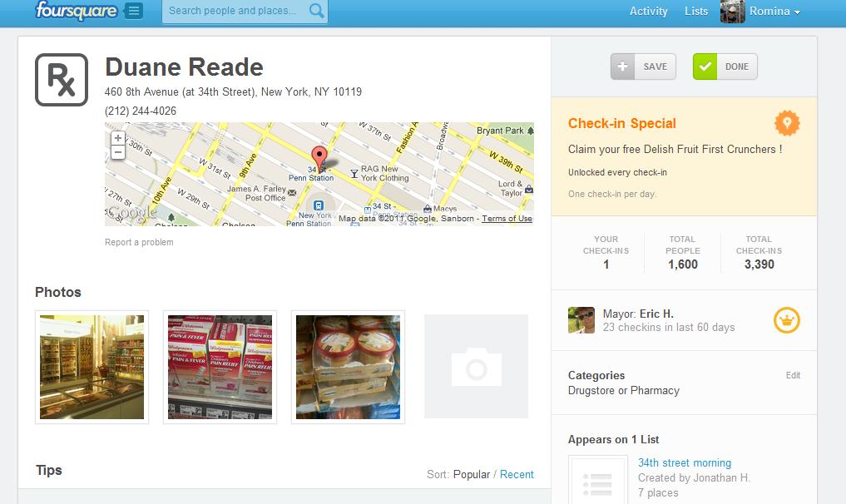The width and height of the screenshot is (846, 504).
Task: Open the Lists tab
Action: point(696,12)
